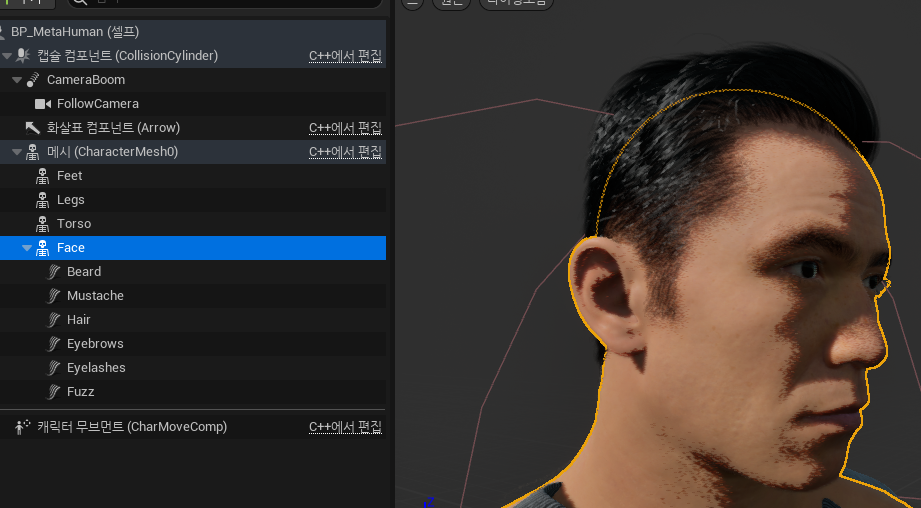Select the Torso component label
921x508 pixels.
[74, 224]
